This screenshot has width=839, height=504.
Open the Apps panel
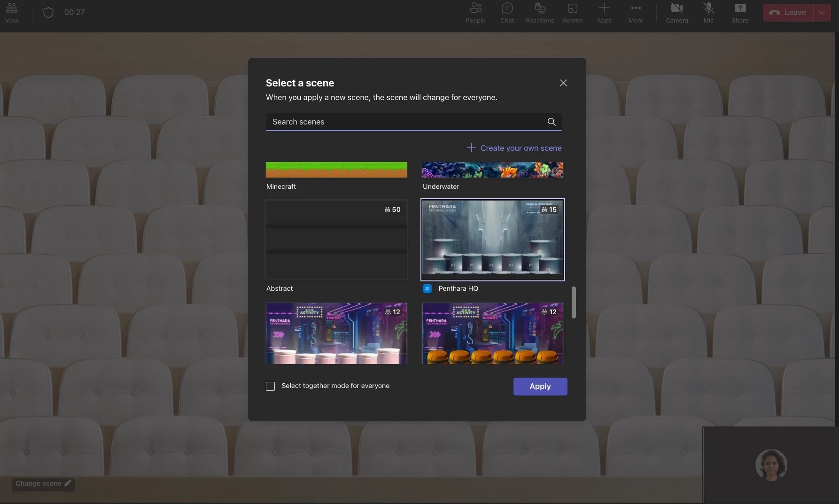[x=604, y=12]
